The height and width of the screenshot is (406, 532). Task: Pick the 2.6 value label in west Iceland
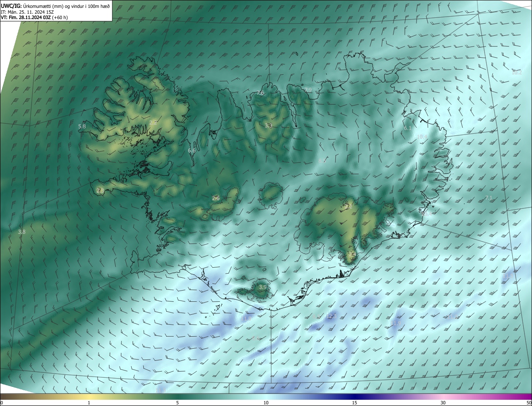tap(216, 198)
